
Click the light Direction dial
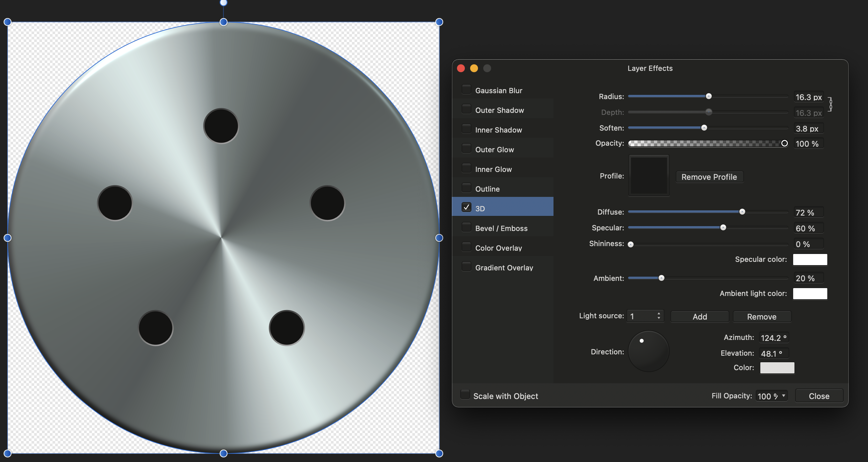click(648, 351)
